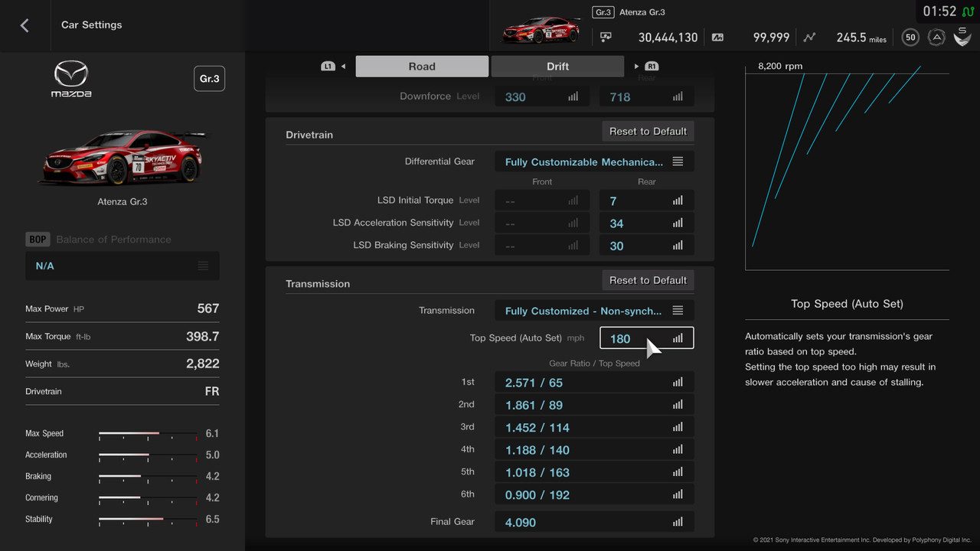
Task: Click the 01:52 timer display
Action: click(x=939, y=11)
